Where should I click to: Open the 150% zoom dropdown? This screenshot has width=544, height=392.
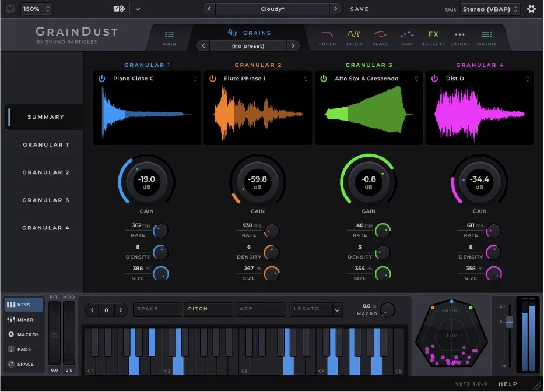tap(36, 9)
